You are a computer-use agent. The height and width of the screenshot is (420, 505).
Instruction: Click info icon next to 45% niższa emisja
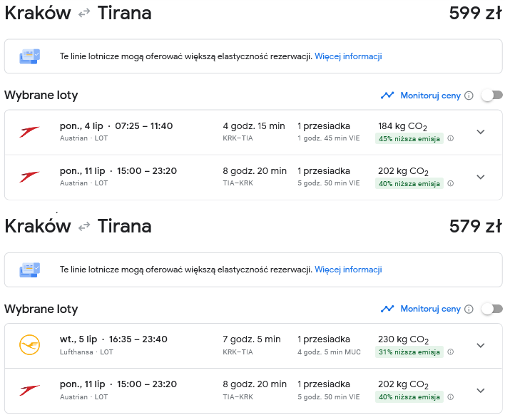pos(451,138)
